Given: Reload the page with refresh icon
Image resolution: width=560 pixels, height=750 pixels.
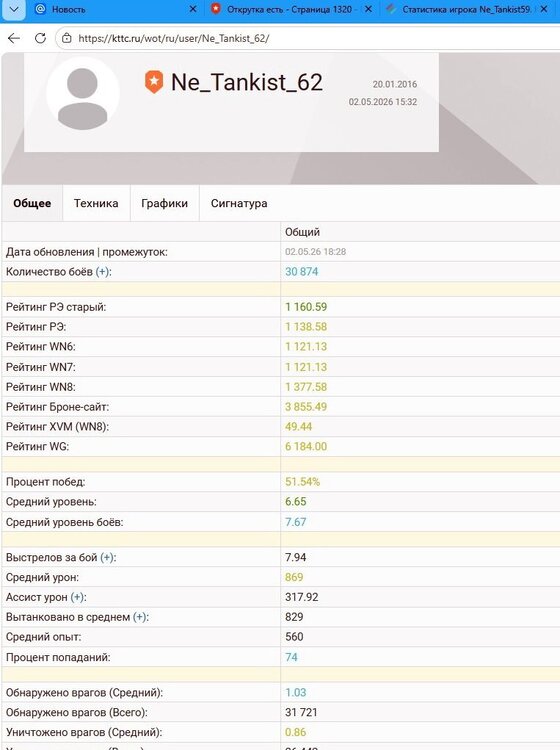Looking at the screenshot, I should click(40, 38).
